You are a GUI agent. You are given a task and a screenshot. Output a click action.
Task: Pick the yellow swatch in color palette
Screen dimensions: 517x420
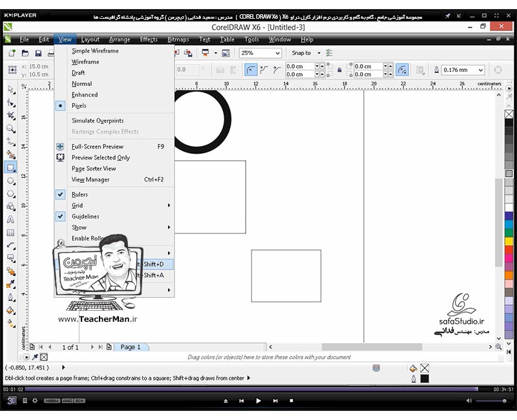click(509, 242)
